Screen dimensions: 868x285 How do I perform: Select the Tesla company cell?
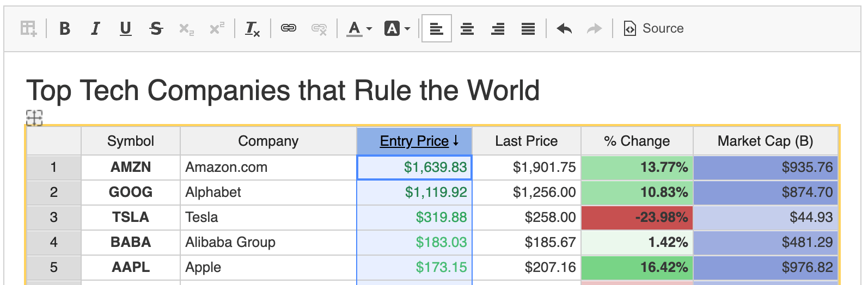[268, 218]
